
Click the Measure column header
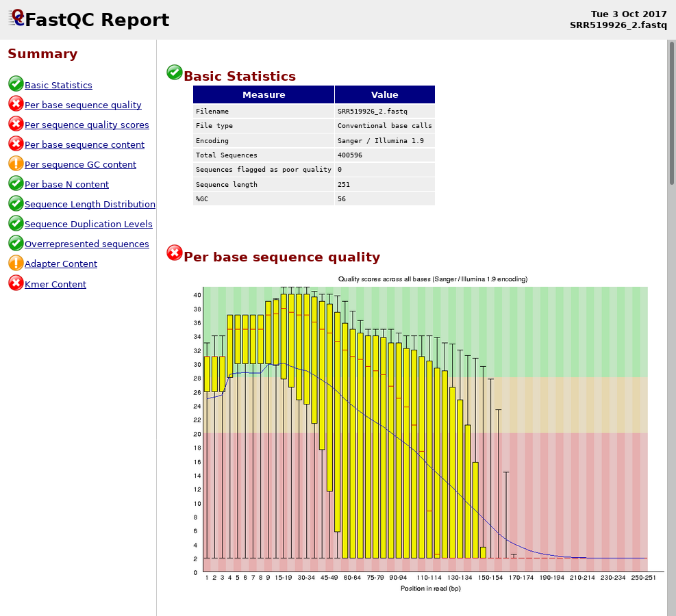pyautogui.click(x=264, y=95)
